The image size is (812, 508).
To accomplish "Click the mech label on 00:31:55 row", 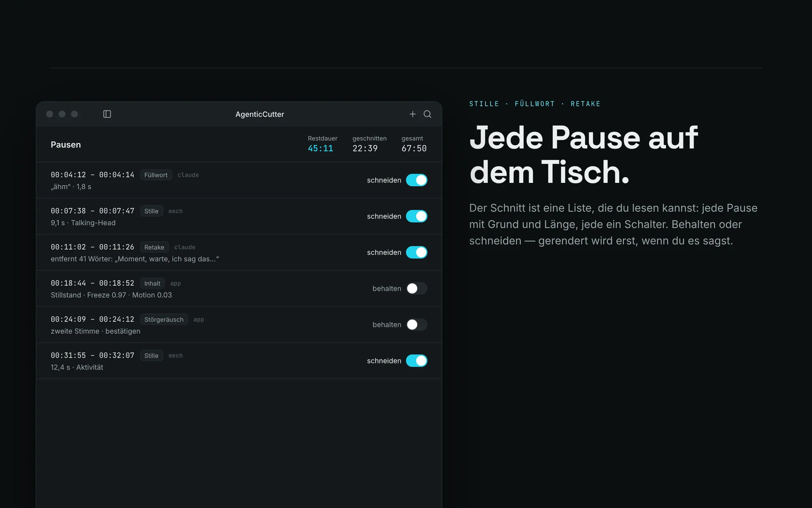I will pyautogui.click(x=176, y=356).
